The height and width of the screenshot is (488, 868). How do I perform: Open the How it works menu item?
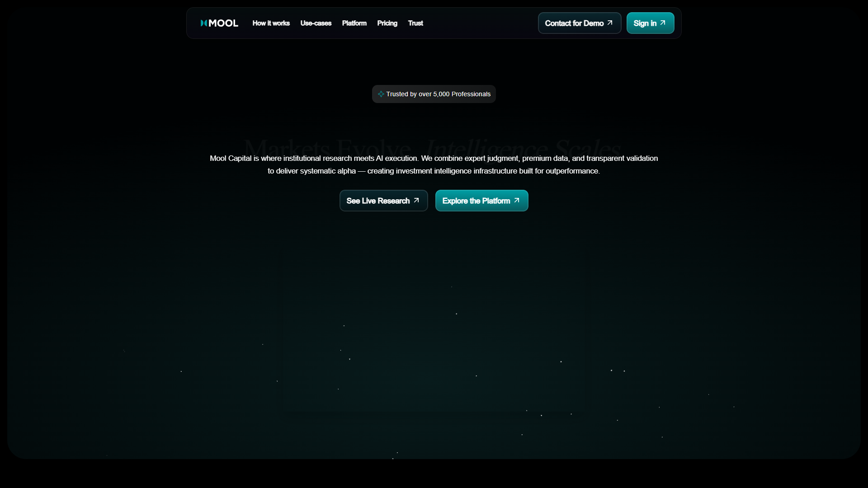click(271, 23)
